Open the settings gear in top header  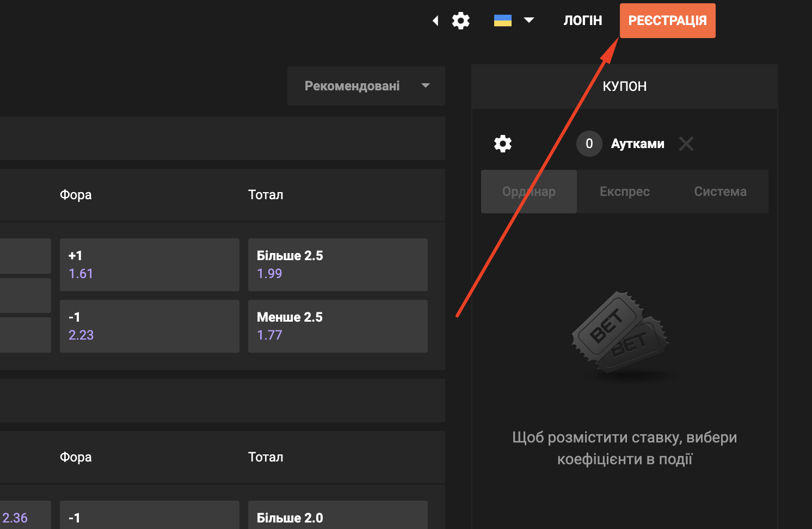point(460,21)
